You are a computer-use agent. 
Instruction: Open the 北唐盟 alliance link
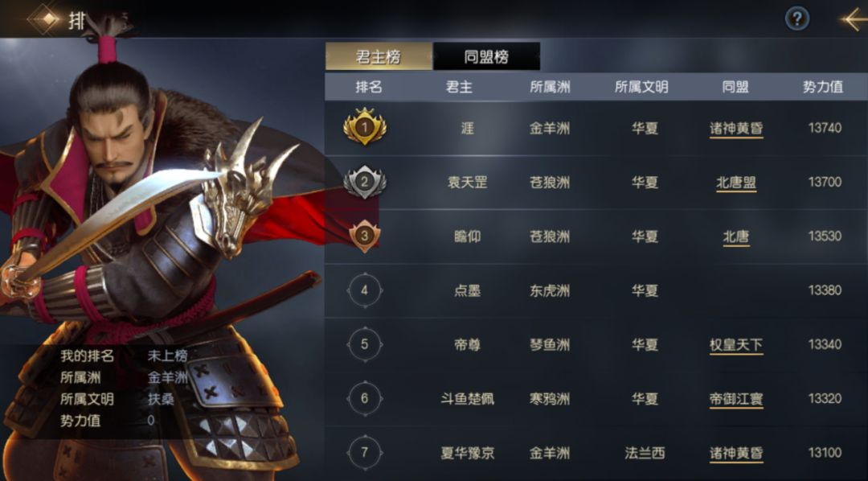click(x=736, y=183)
